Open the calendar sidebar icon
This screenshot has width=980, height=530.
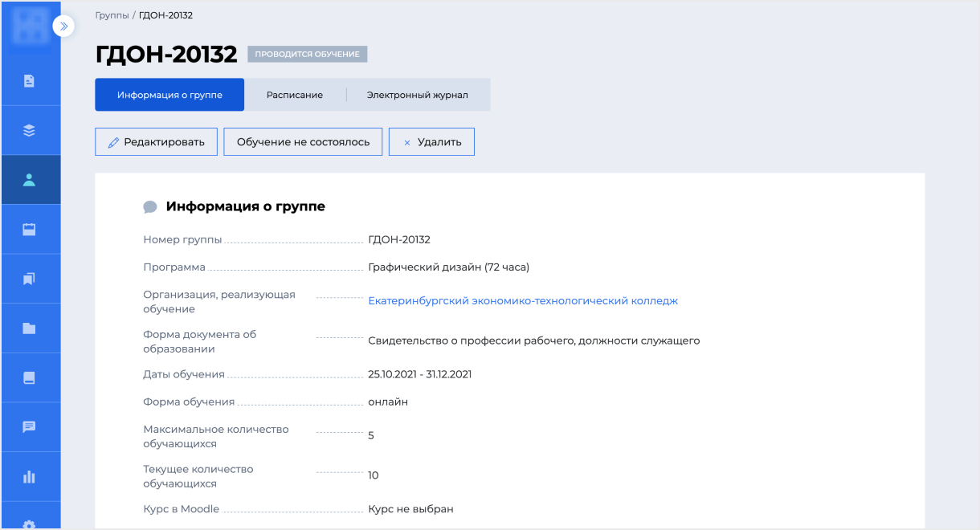[x=30, y=230]
